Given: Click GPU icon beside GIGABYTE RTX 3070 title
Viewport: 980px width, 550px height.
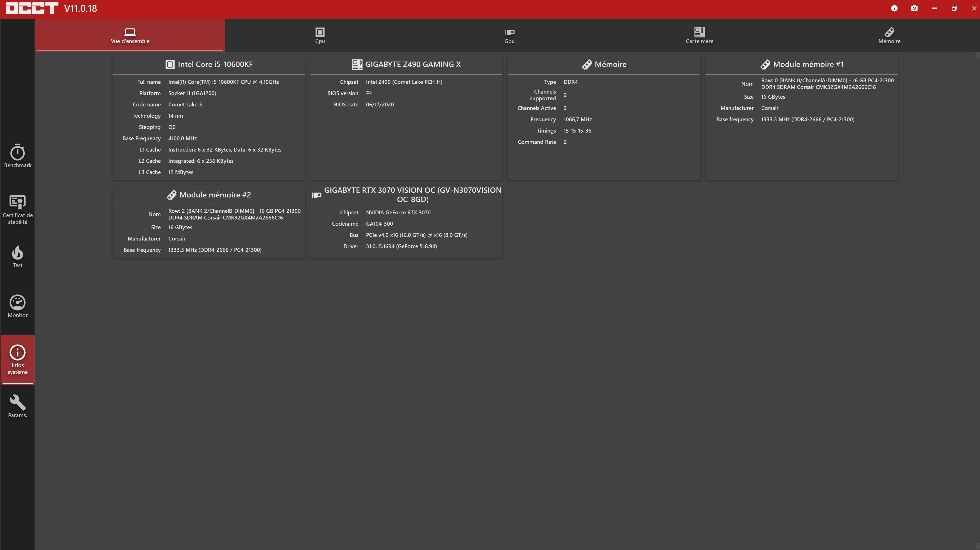Looking at the screenshot, I should pyautogui.click(x=316, y=195).
